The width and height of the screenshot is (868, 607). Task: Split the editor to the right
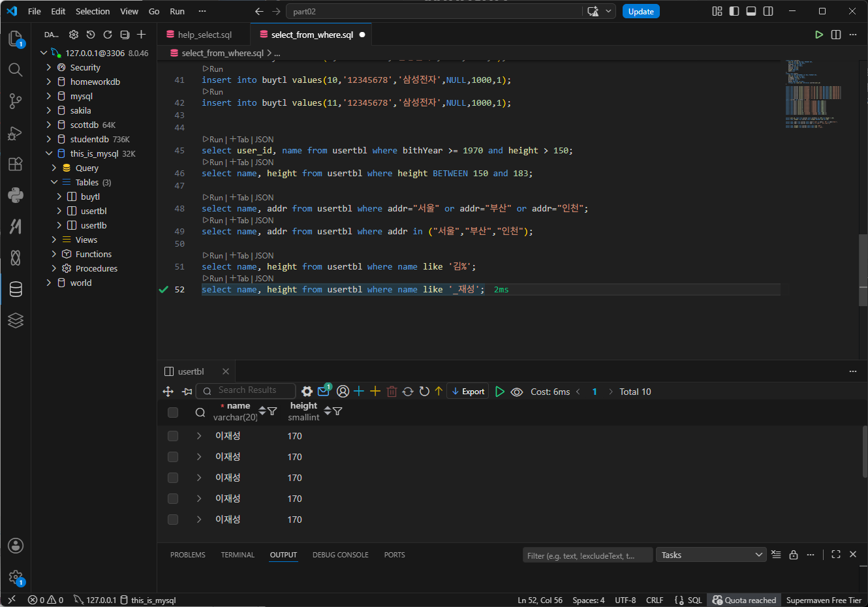(x=836, y=35)
